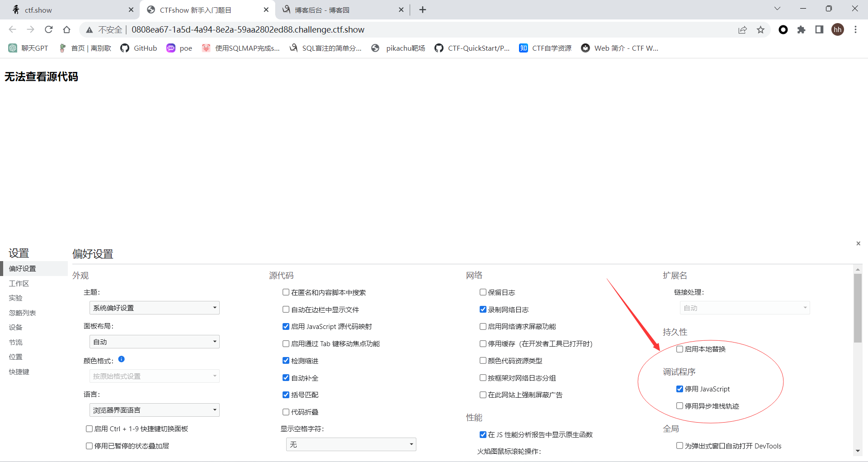Open the 语言 language dropdown
Viewport: 868px width, 462px height.
click(x=155, y=410)
